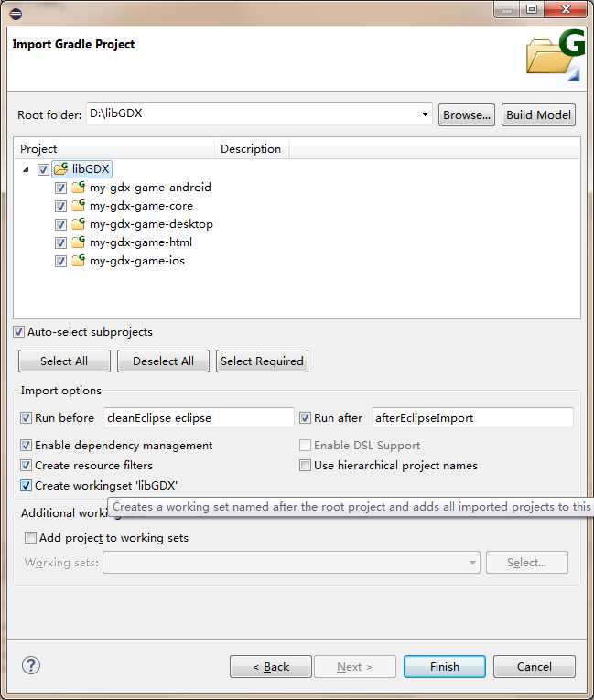Open help via the question mark icon
594x700 pixels.
31,665
